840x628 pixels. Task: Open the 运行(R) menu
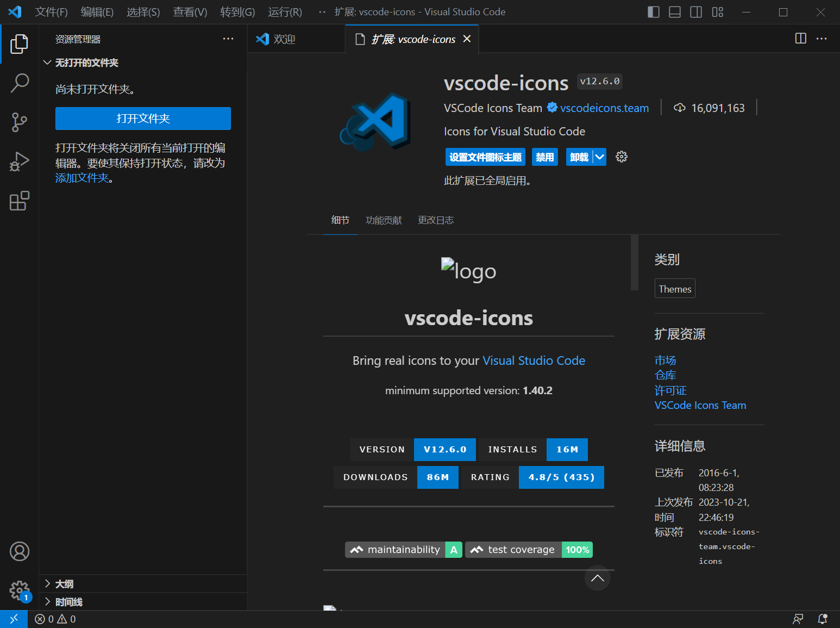pos(285,12)
